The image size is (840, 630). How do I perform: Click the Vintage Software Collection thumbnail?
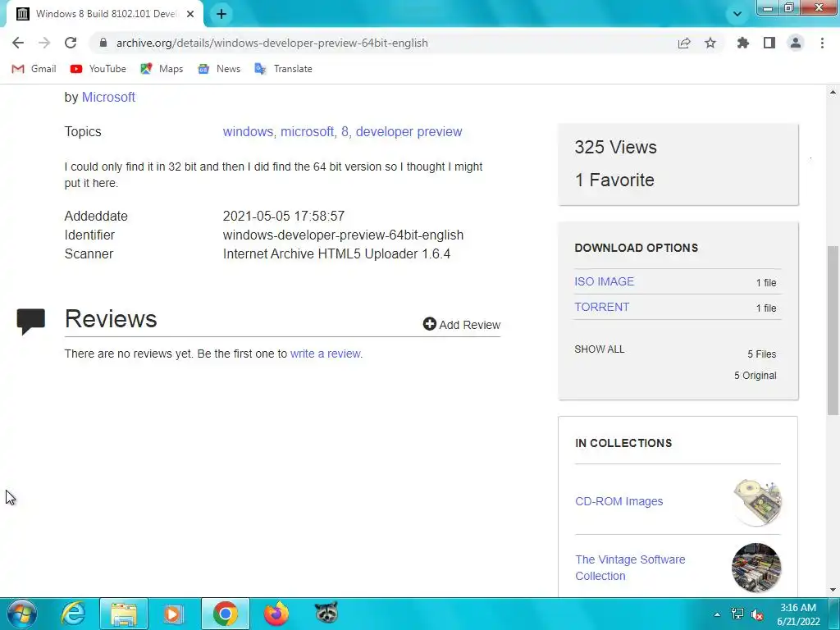click(756, 568)
